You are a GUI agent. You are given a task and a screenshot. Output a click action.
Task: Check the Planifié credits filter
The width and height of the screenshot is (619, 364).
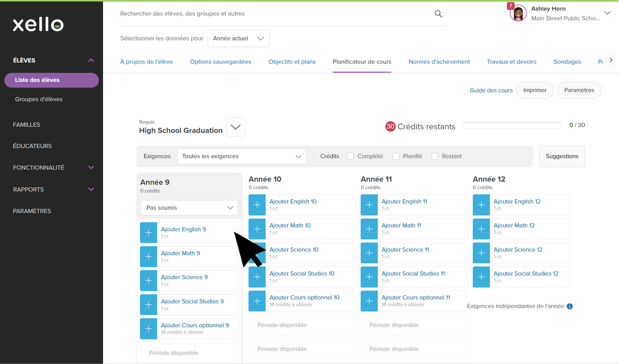coord(396,156)
